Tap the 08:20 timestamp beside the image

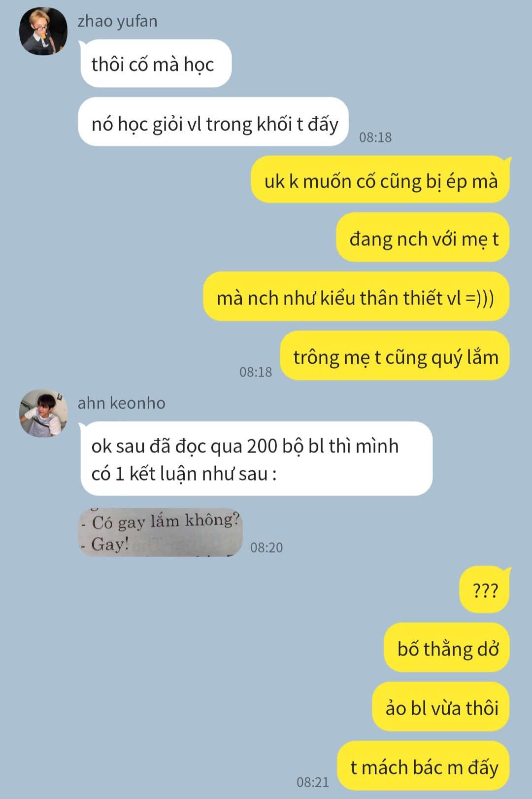(x=266, y=548)
